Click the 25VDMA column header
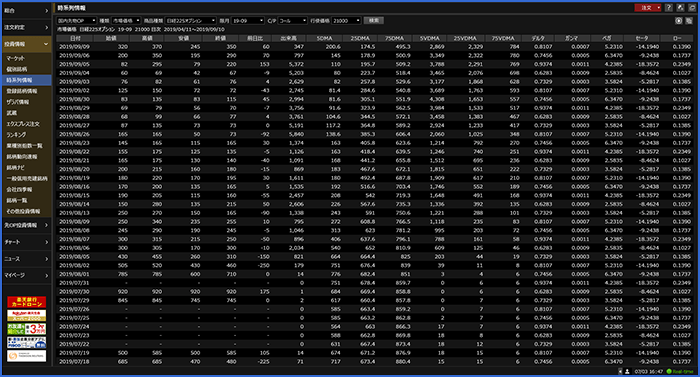 click(466, 38)
